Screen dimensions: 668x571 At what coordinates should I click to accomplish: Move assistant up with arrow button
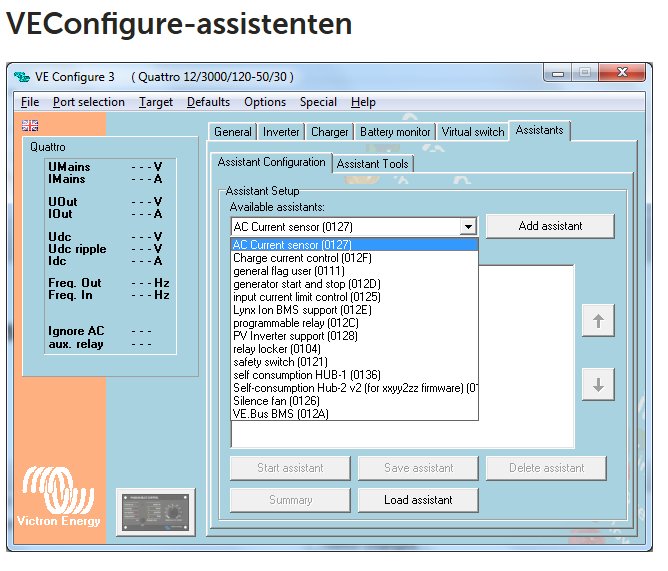pos(598,322)
